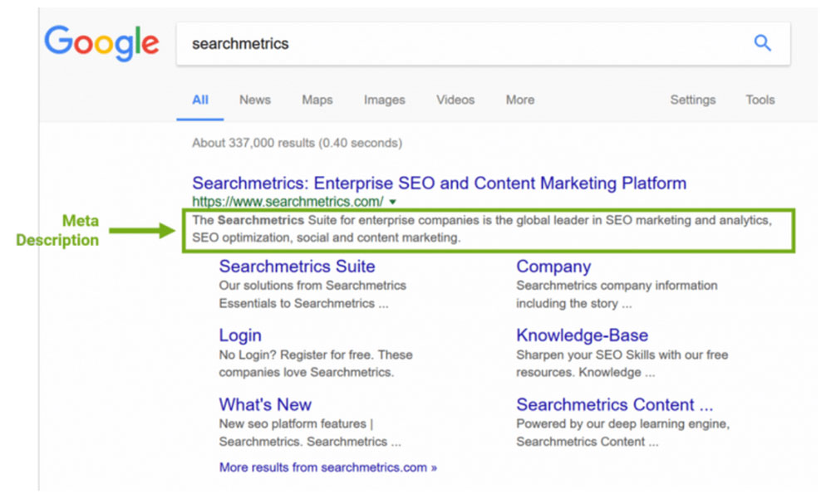
Task: Open the Searchmetrics Suite sitelink
Action: [x=297, y=267]
